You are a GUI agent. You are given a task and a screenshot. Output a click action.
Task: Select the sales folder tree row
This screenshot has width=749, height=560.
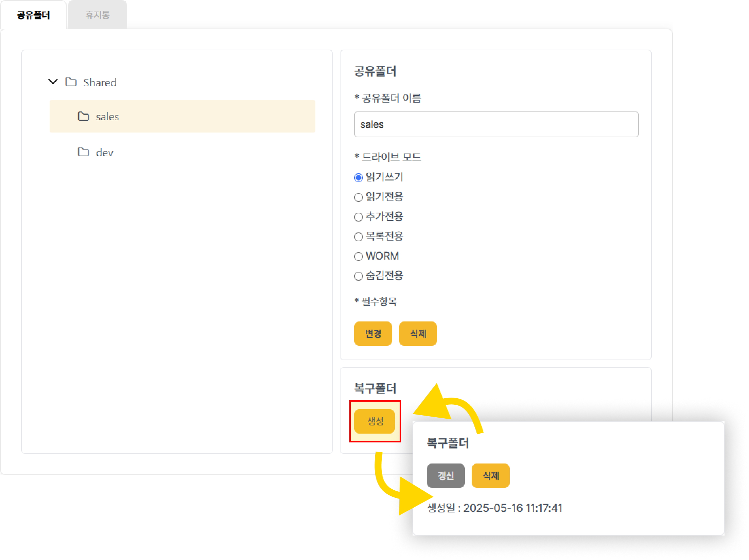182,117
